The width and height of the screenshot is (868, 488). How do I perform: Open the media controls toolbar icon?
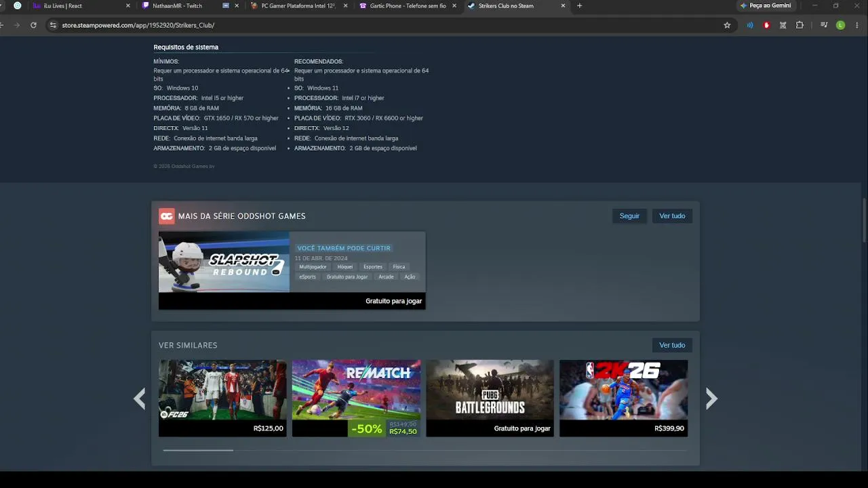[x=824, y=25]
